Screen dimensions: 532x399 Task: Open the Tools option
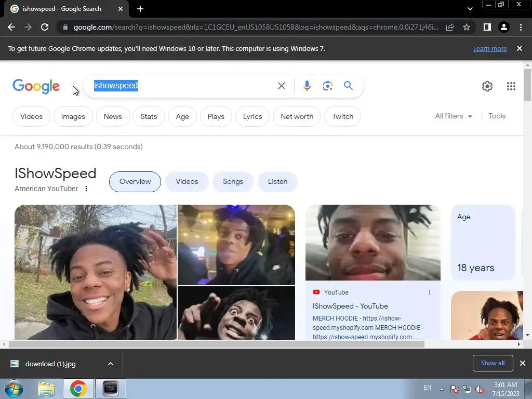[497, 116]
